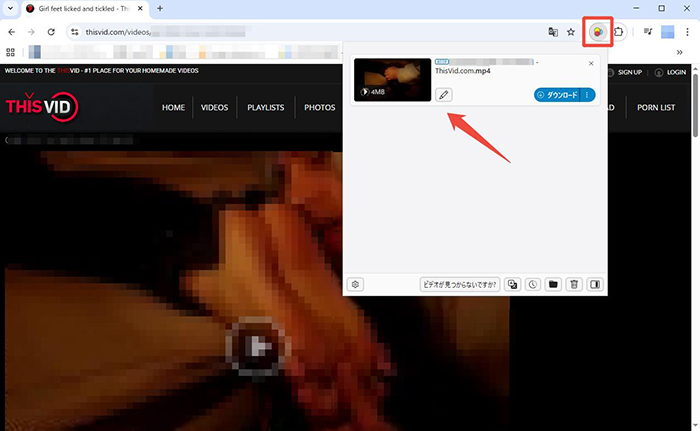700x431 pixels.
Task: Open the last item in the site menu
Action: click(x=656, y=108)
